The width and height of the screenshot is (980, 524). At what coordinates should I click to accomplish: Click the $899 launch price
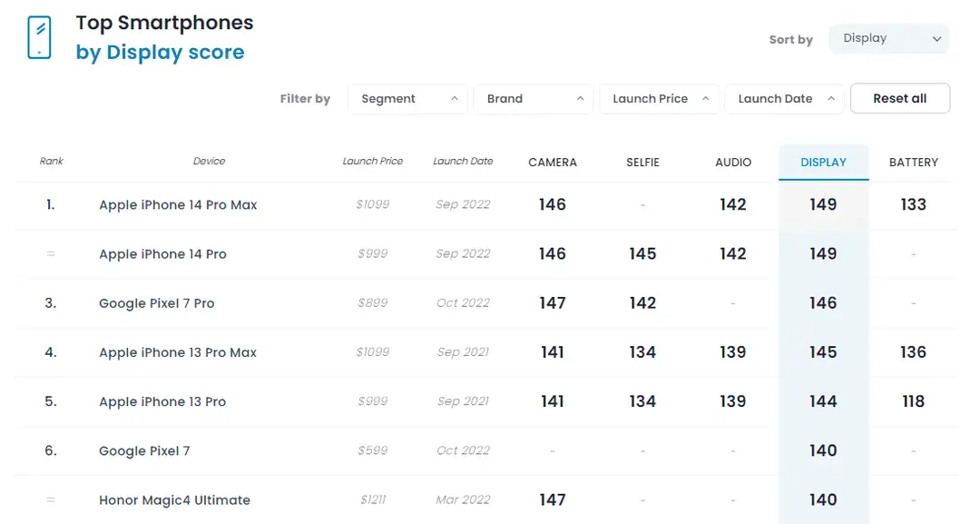pyautogui.click(x=373, y=302)
